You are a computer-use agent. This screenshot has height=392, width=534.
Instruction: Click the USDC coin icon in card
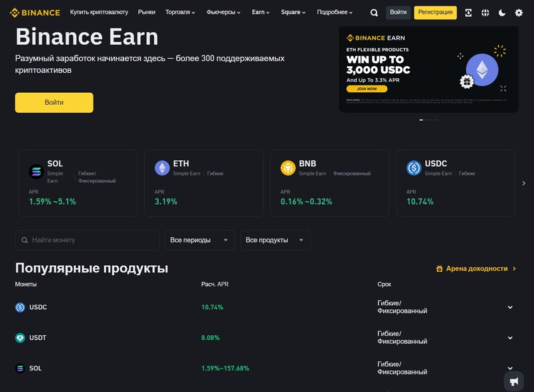click(414, 168)
